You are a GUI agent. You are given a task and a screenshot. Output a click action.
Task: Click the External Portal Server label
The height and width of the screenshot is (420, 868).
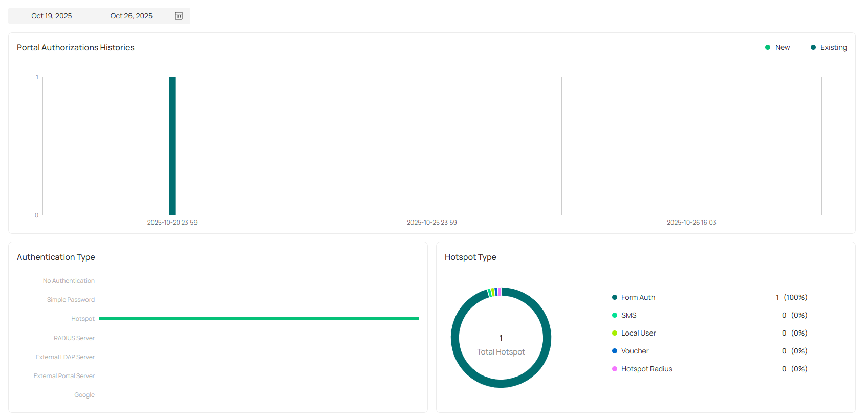[64, 376]
